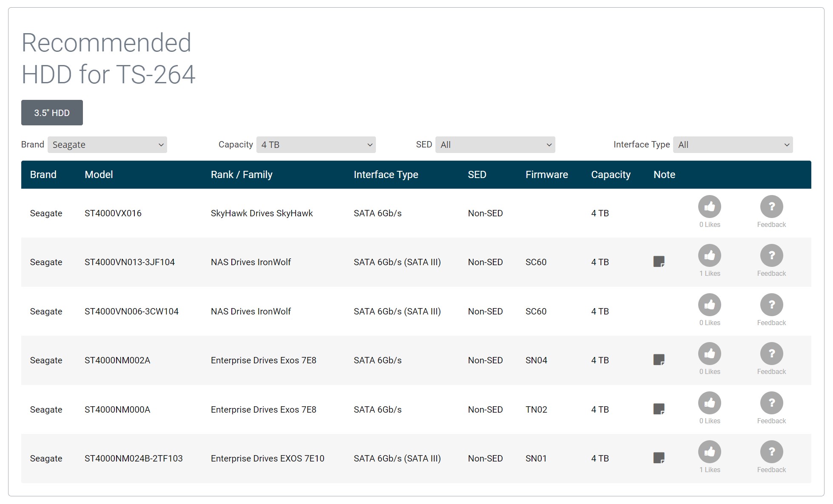Click the Firmware column header

(x=547, y=175)
